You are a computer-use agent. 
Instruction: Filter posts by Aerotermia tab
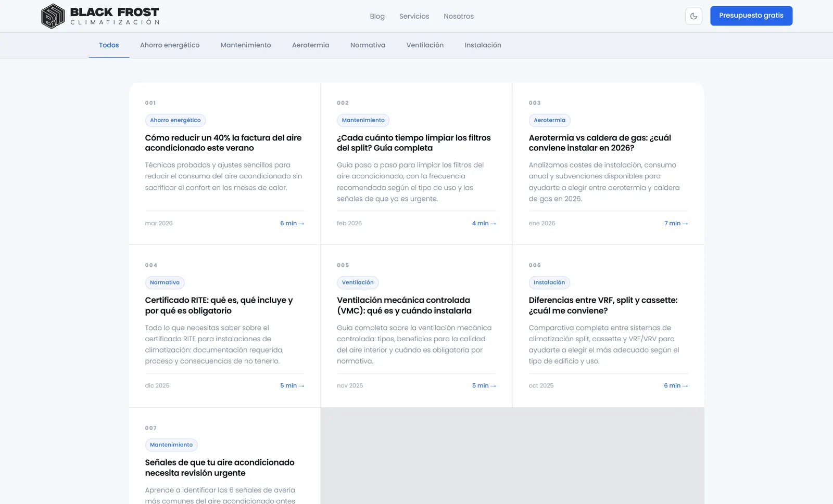pyautogui.click(x=311, y=45)
